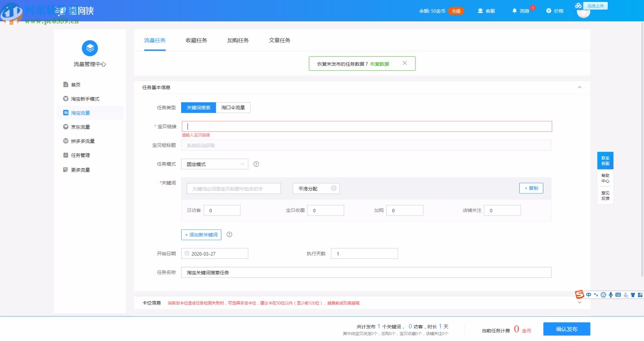Viewport: 644px width, 341px height.
Task: Click the help icon beside 任务模式
Action: pyautogui.click(x=256, y=164)
